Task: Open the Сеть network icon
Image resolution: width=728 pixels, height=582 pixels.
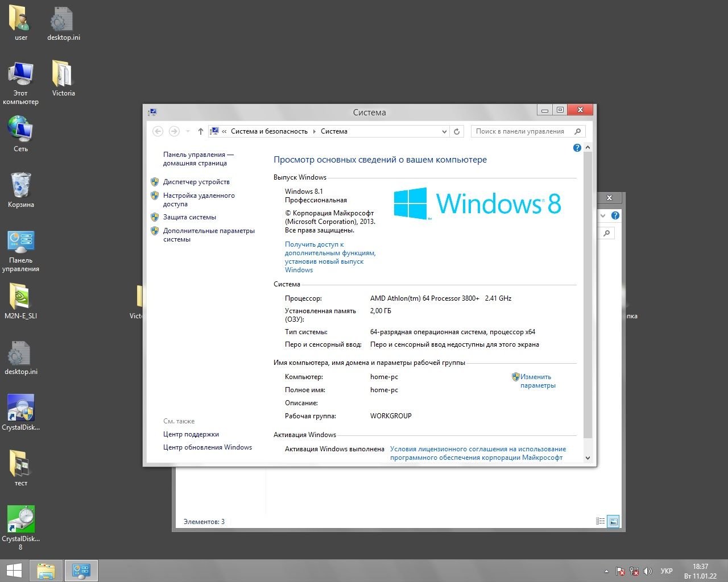Action: [20, 134]
